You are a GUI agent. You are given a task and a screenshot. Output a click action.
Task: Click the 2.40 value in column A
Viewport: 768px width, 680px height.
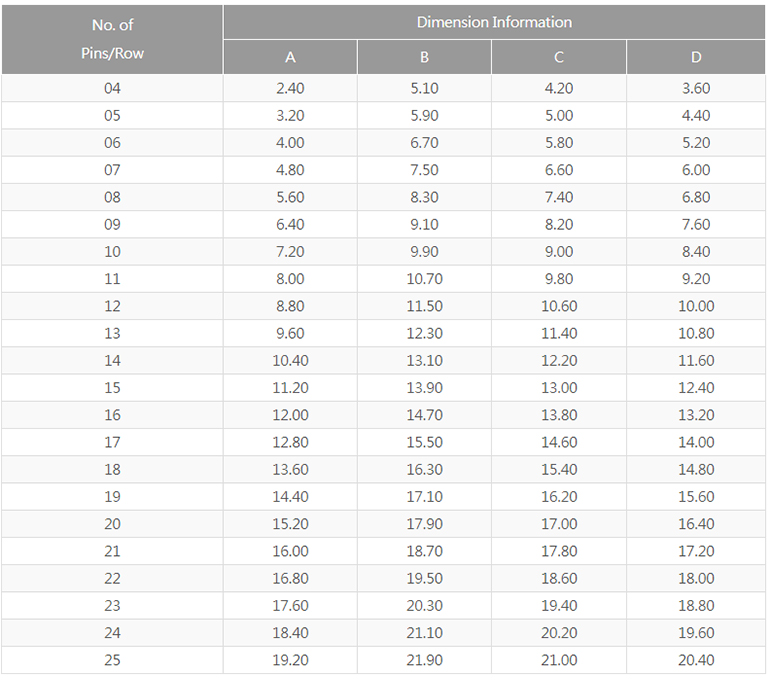pos(290,89)
